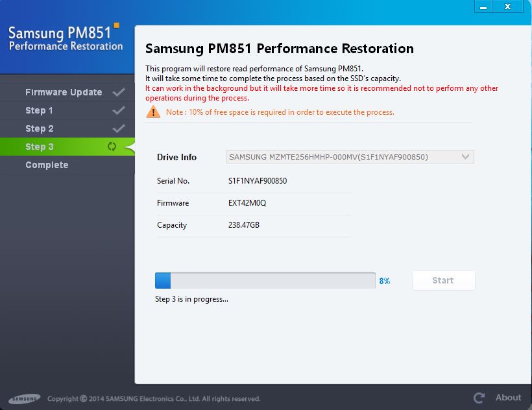Click the Samsung PM851 sidebar title logo
532x410 pixels.
[x=65, y=38]
